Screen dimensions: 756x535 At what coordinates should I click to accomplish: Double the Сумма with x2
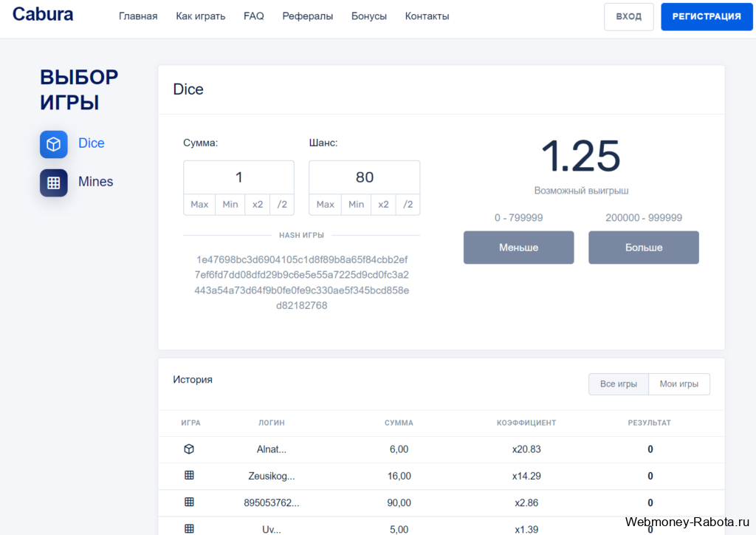coord(258,205)
